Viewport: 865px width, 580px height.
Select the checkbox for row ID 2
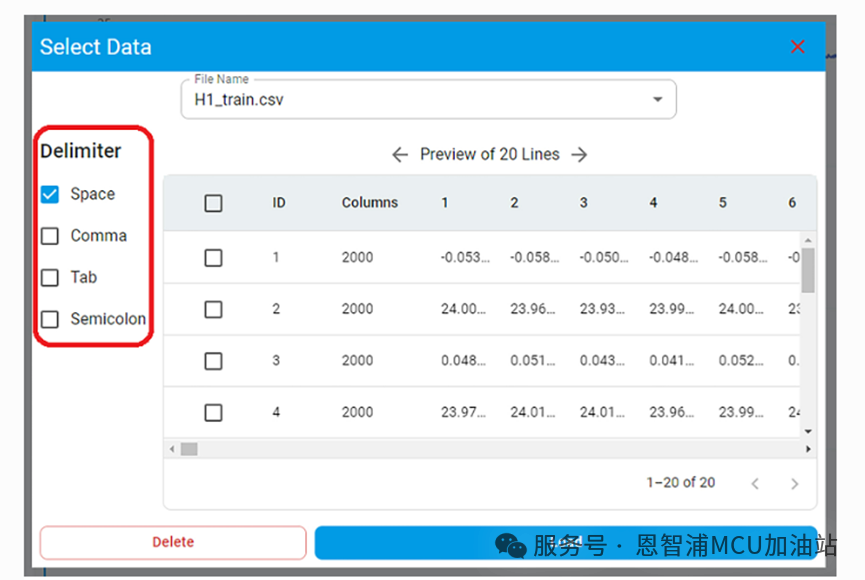click(x=213, y=309)
